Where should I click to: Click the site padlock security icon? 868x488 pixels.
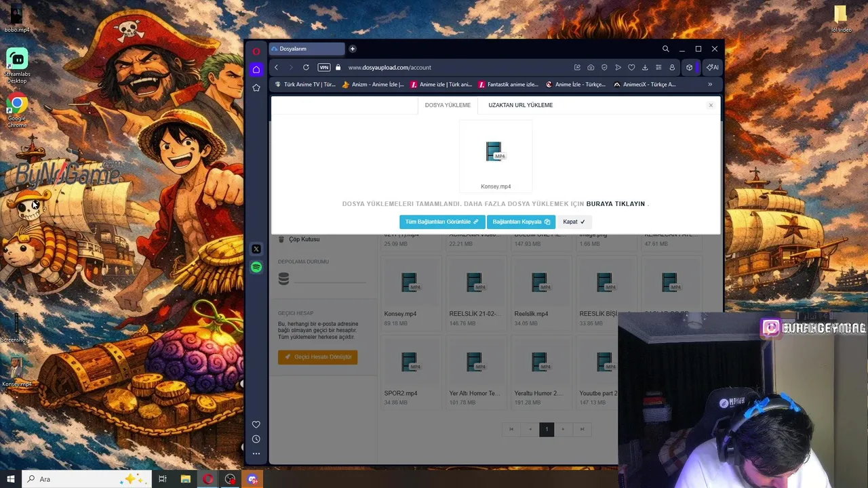[x=338, y=67]
